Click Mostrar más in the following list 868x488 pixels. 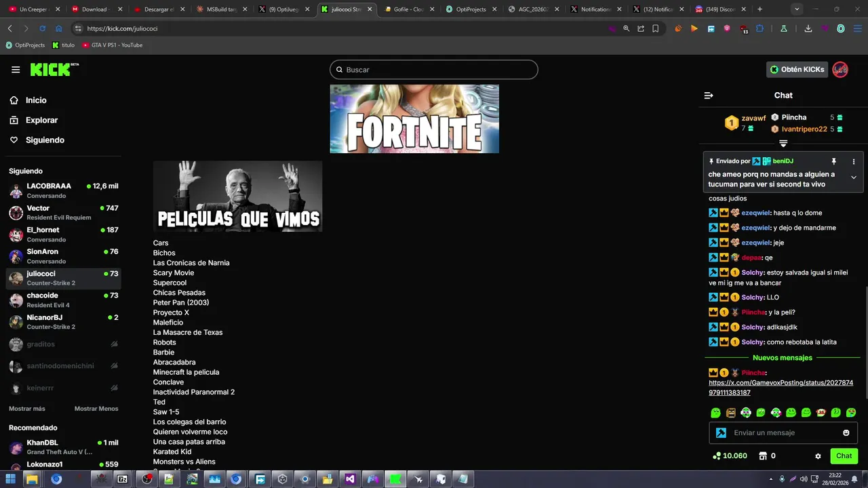click(27, 409)
